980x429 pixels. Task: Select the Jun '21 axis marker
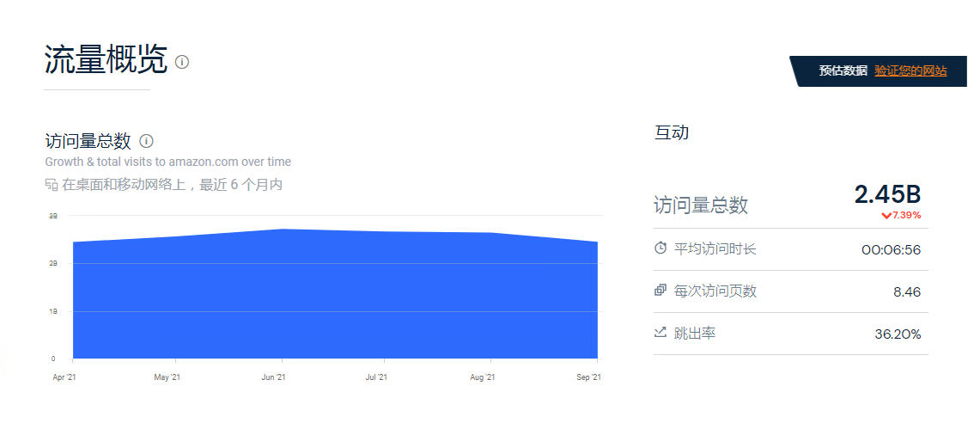(x=273, y=377)
